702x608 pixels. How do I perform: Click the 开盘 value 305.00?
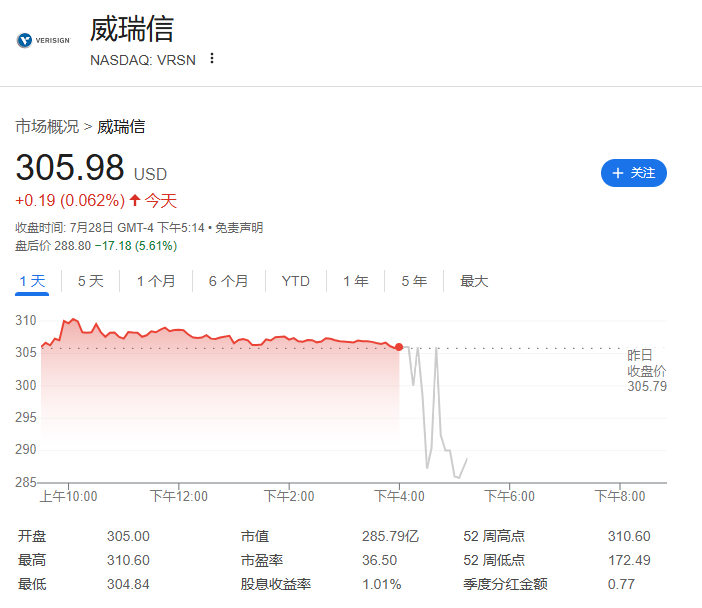click(x=128, y=536)
